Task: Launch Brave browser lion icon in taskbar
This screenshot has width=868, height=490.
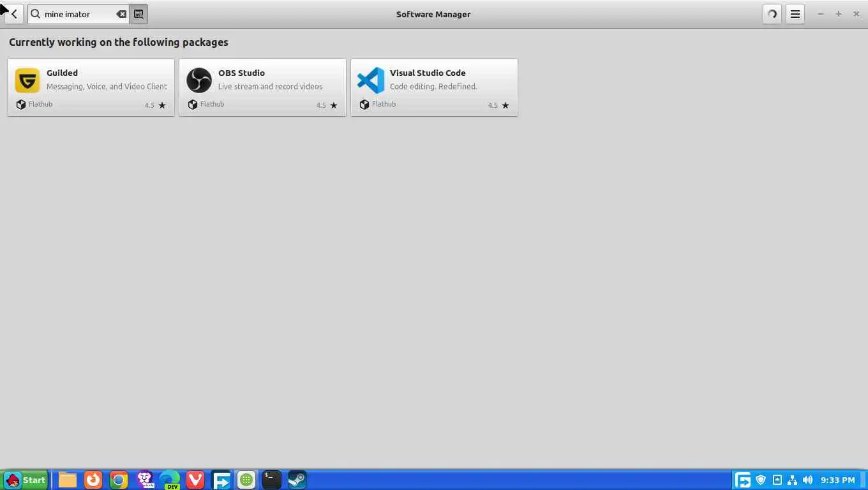Action: pyautogui.click(x=145, y=480)
